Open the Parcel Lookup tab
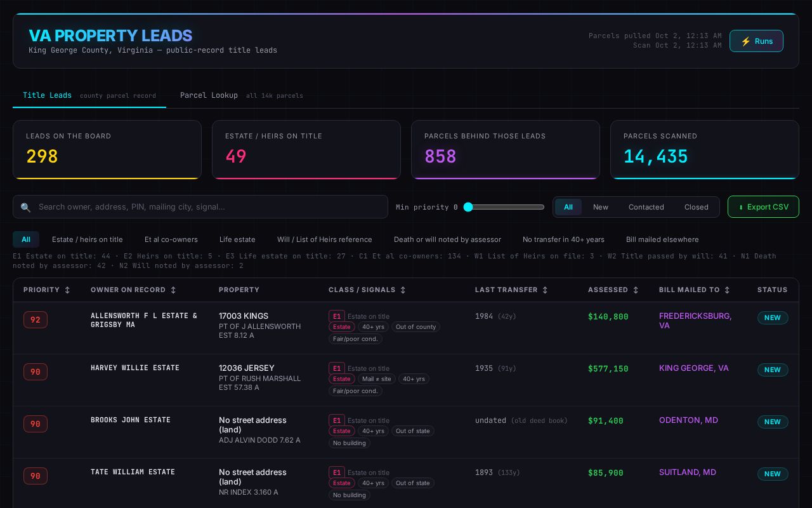 [242, 95]
